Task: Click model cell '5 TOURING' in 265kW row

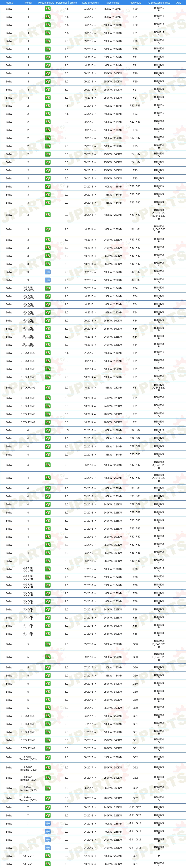Action: pos(28,748)
